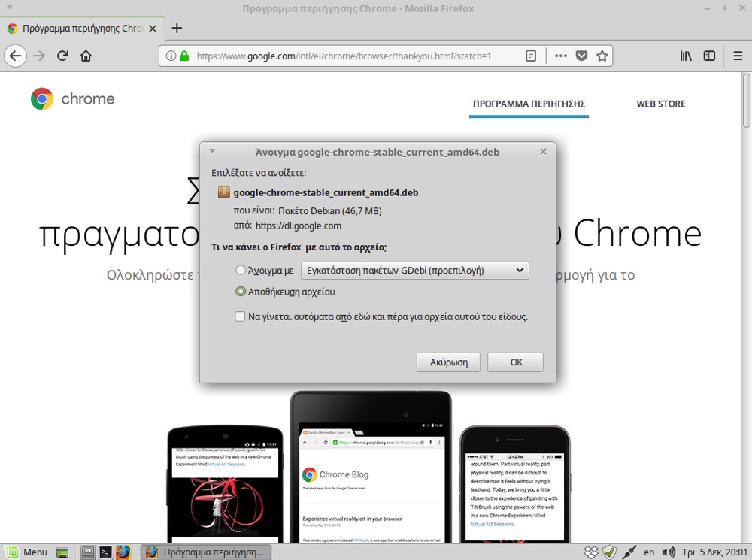The width and height of the screenshot is (752, 560).
Task: Tick the 'Να γίνεται αυτόματα' checkbox
Action: click(x=240, y=316)
